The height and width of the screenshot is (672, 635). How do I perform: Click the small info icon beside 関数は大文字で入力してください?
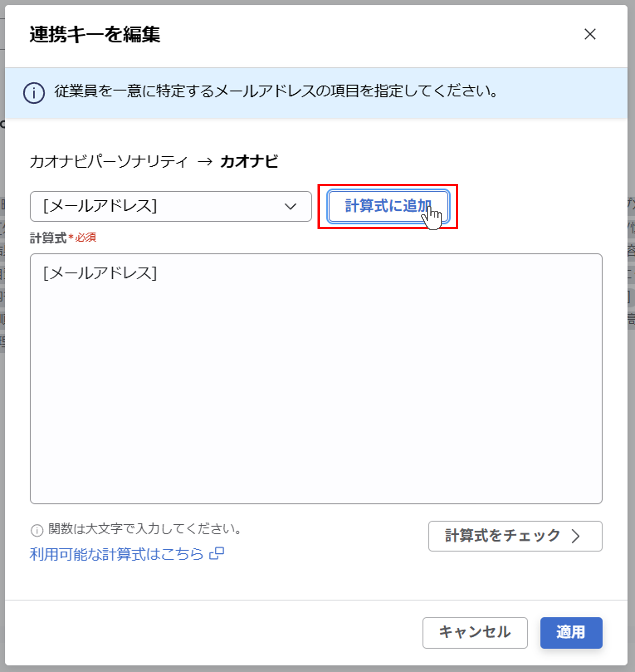[x=37, y=530]
